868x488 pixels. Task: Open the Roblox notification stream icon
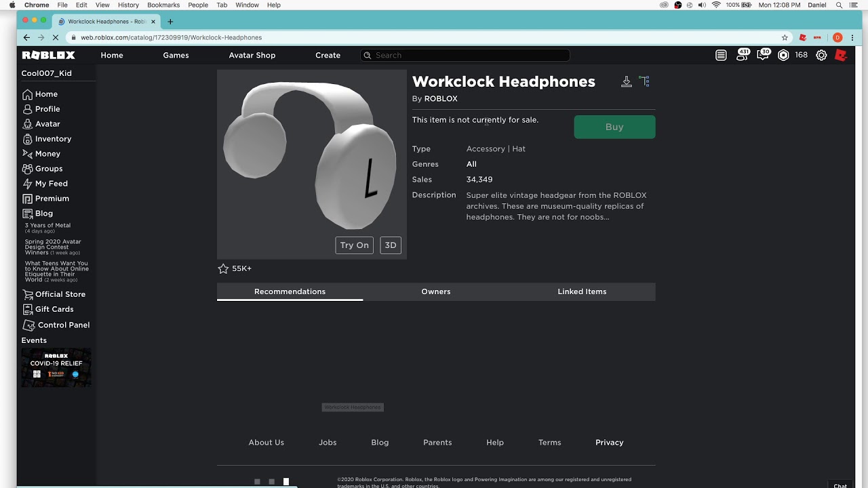[x=721, y=56]
